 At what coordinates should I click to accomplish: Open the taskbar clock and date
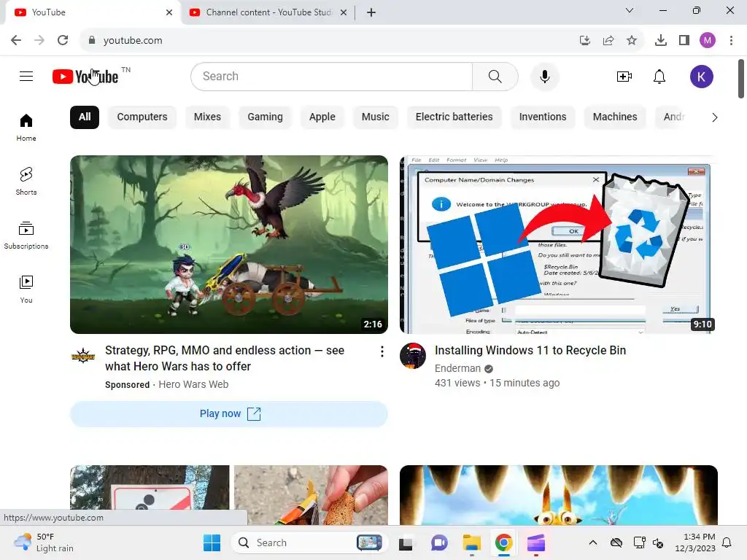click(695, 542)
